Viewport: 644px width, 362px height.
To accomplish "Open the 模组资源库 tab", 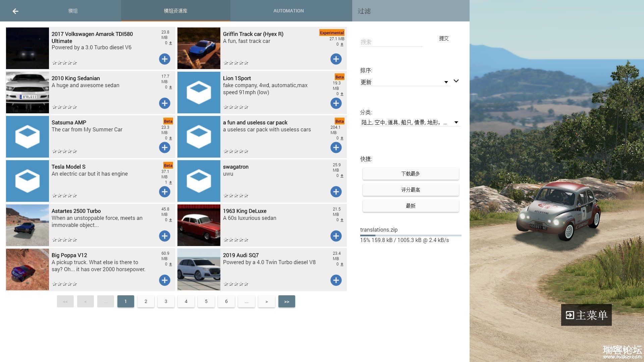I will (175, 11).
